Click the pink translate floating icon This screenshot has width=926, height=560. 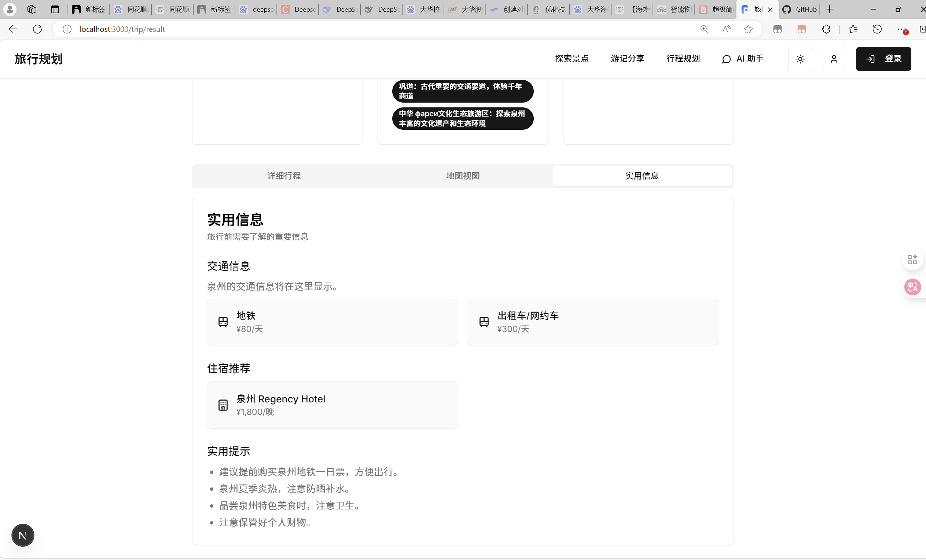pos(912,287)
